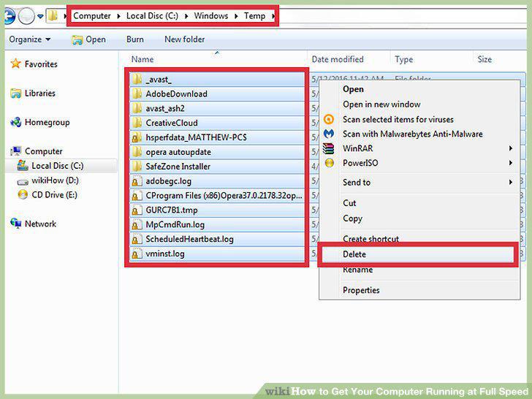Open the recent locations dropdown arrow
The width and height of the screenshot is (532, 399).
[x=40, y=16]
